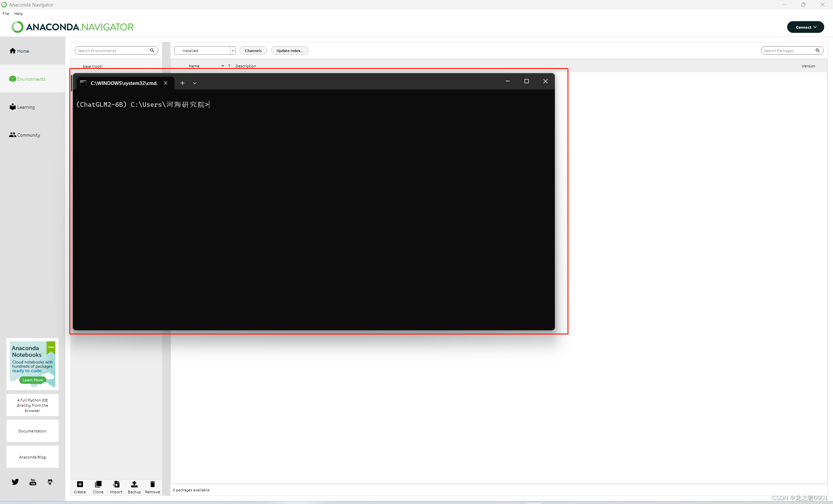The height and width of the screenshot is (504, 833).
Task: Click the Create environment icon
Action: [80, 484]
